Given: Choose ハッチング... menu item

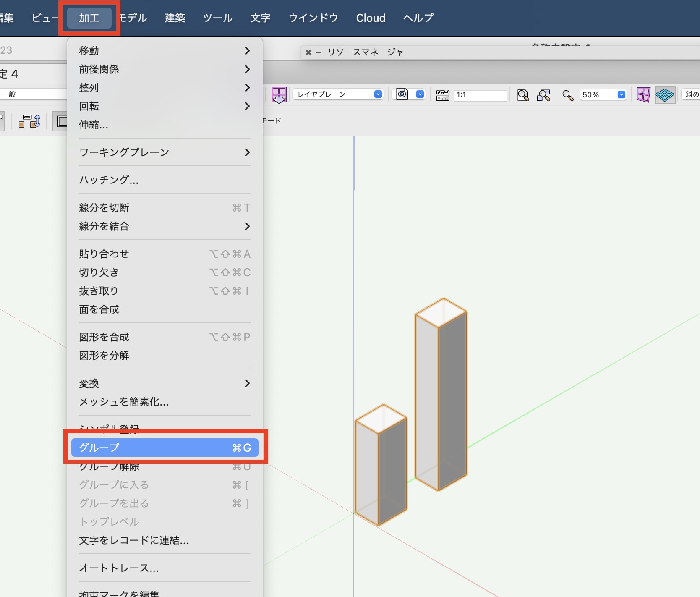Looking at the screenshot, I should click(165, 180).
